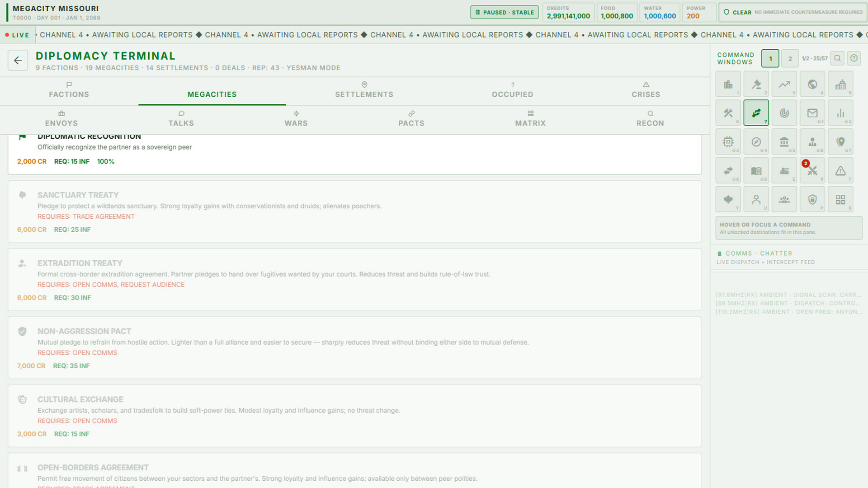This screenshot has width=868, height=488.
Task: Open the radar sweep command window
Action: pos(784,113)
